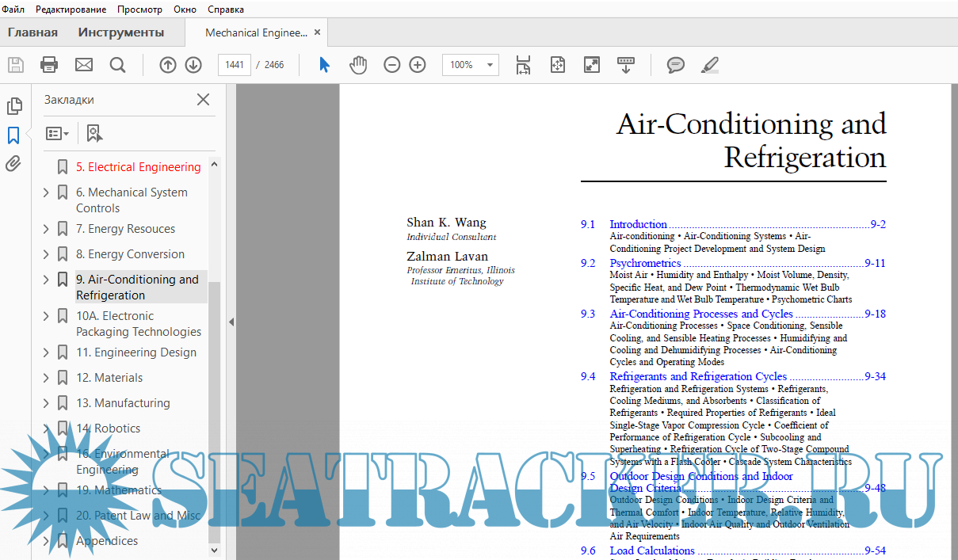Open the Find text magnifier tool
This screenshot has height=560, width=958.
tap(117, 65)
